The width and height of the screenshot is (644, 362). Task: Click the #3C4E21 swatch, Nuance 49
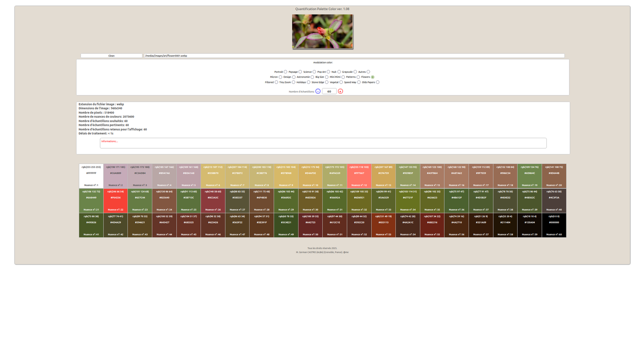click(286, 225)
